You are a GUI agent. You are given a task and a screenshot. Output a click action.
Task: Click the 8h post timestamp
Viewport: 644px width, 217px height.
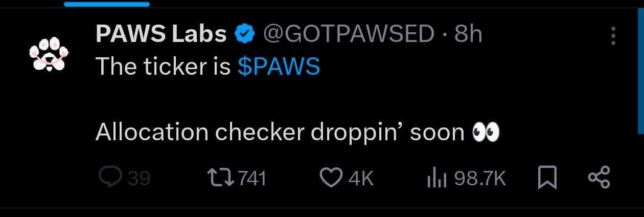pyautogui.click(x=468, y=35)
